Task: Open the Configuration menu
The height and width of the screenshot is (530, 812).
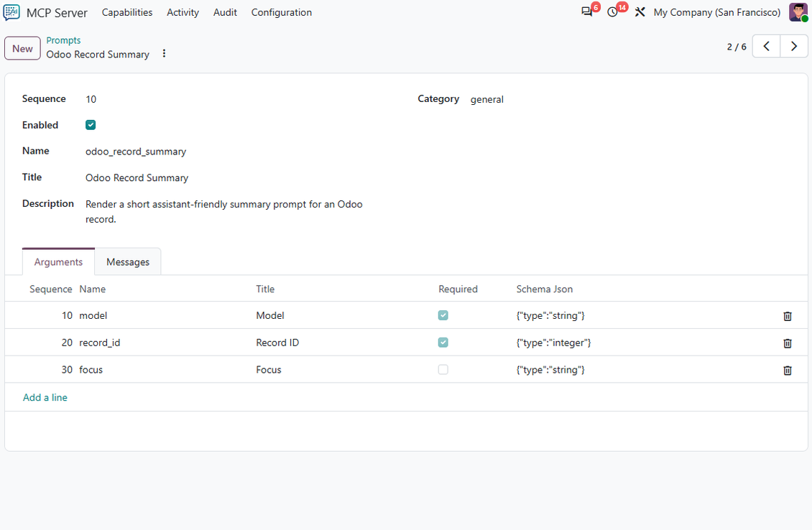Action: click(282, 12)
